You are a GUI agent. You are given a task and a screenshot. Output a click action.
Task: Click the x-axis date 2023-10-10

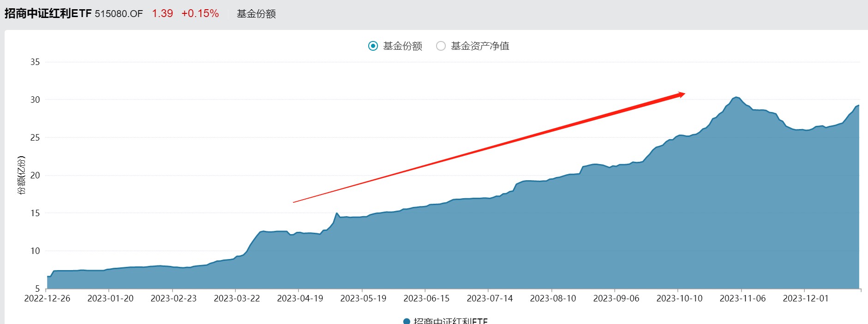679,298
